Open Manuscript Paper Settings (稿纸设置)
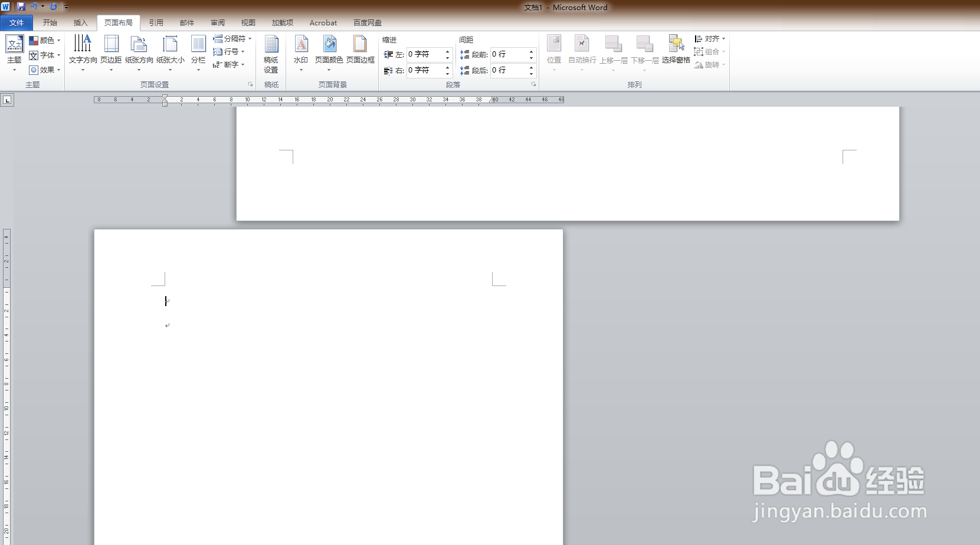980x545 pixels. tap(271, 54)
